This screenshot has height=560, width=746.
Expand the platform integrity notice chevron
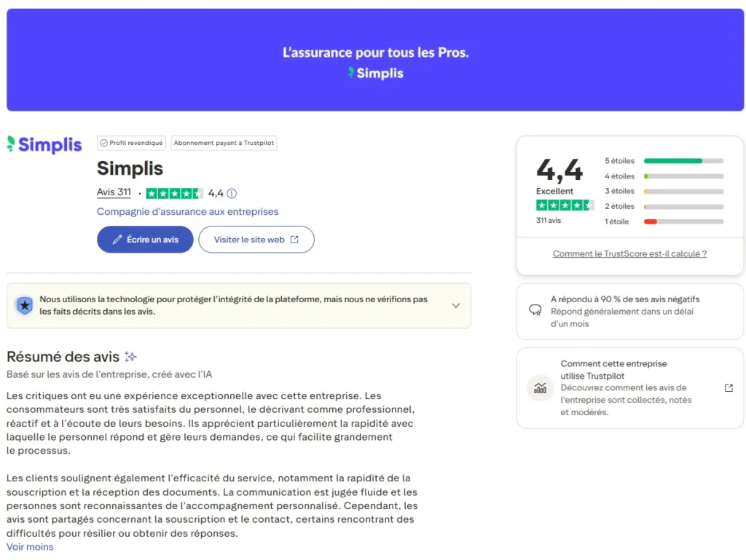tap(456, 306)
